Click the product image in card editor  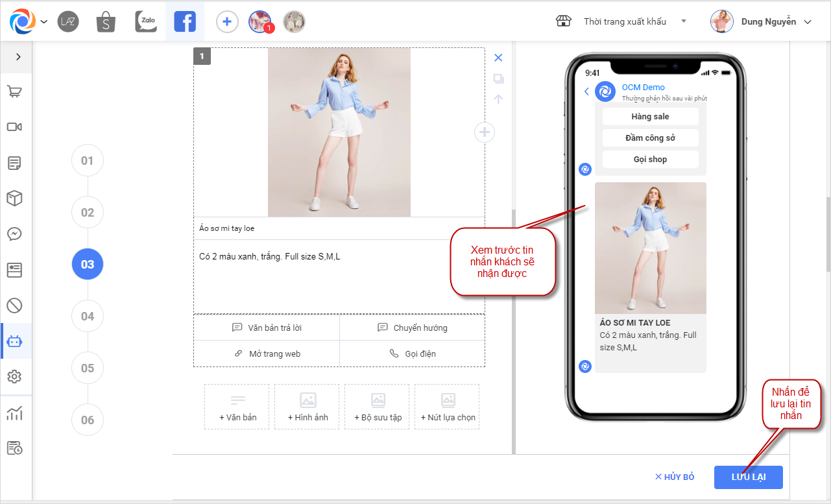pyautogui.click(x=339, y=132)
